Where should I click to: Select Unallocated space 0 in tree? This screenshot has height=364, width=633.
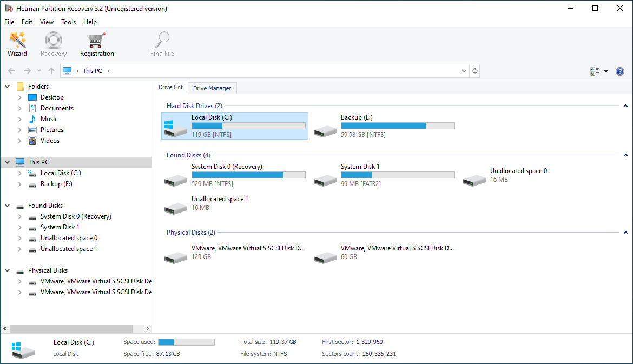click(x=69, y=238)
